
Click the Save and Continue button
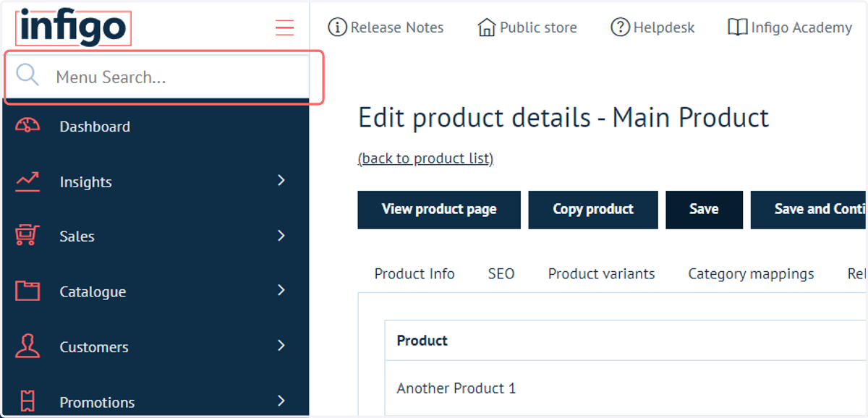[x=809, y=210]
